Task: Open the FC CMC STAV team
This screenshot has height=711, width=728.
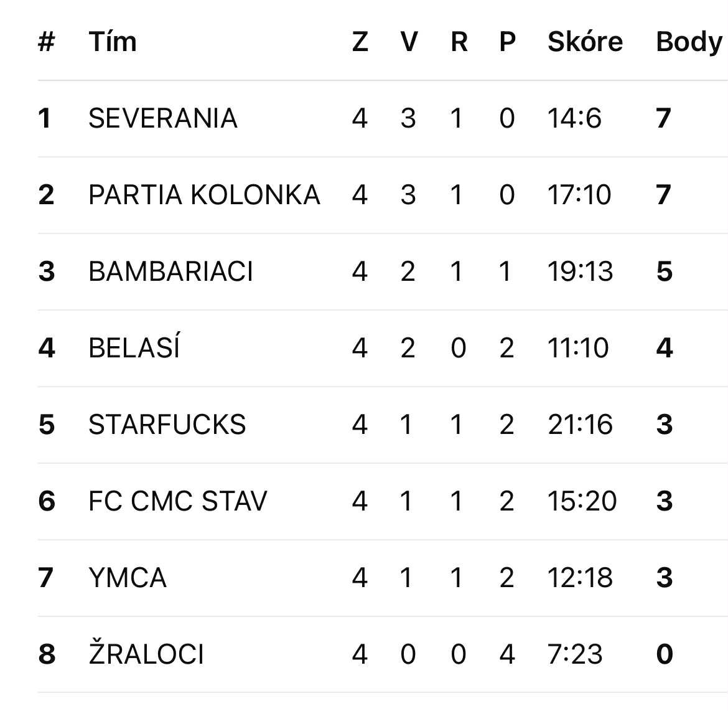Action: 177,501
